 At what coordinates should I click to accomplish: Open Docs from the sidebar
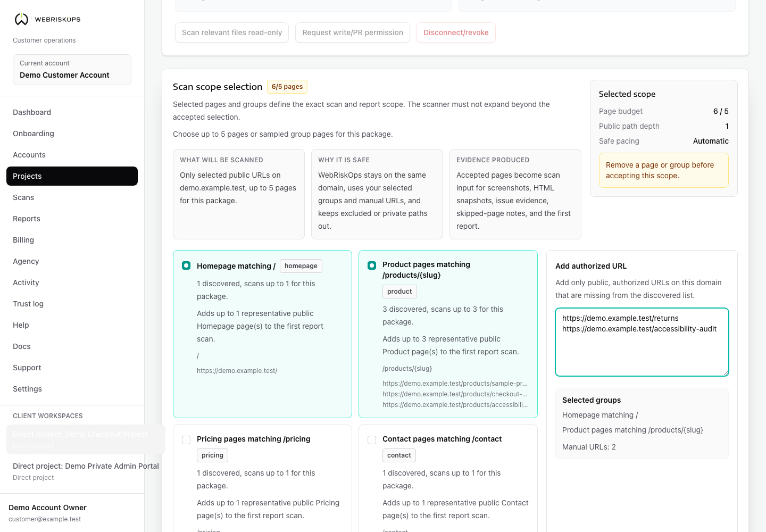click(72, 346)
